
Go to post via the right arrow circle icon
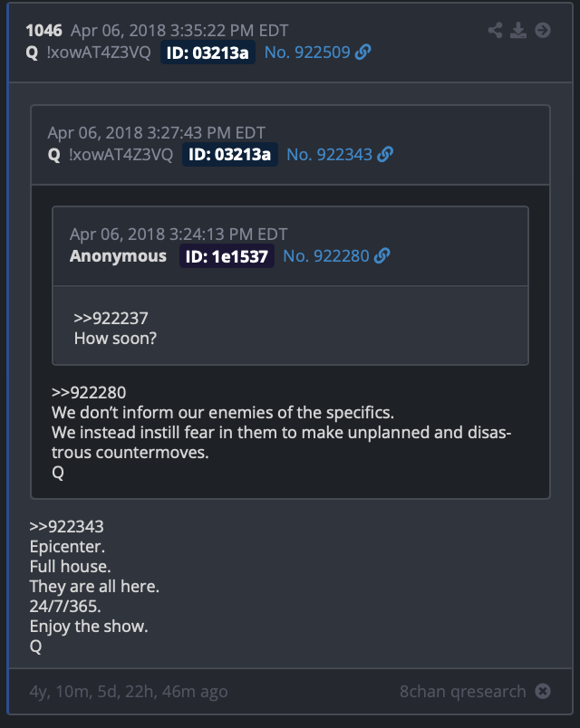click(543, 30)
